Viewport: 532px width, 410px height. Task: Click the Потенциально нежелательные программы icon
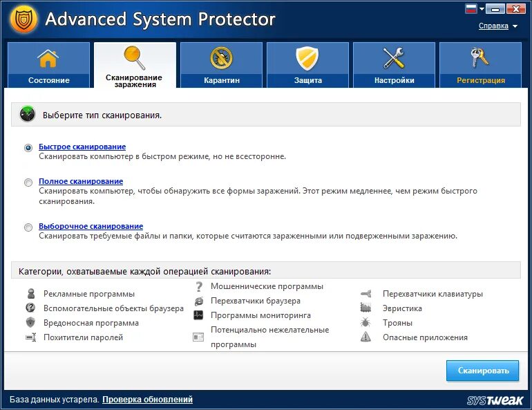(x=198, y=337)
